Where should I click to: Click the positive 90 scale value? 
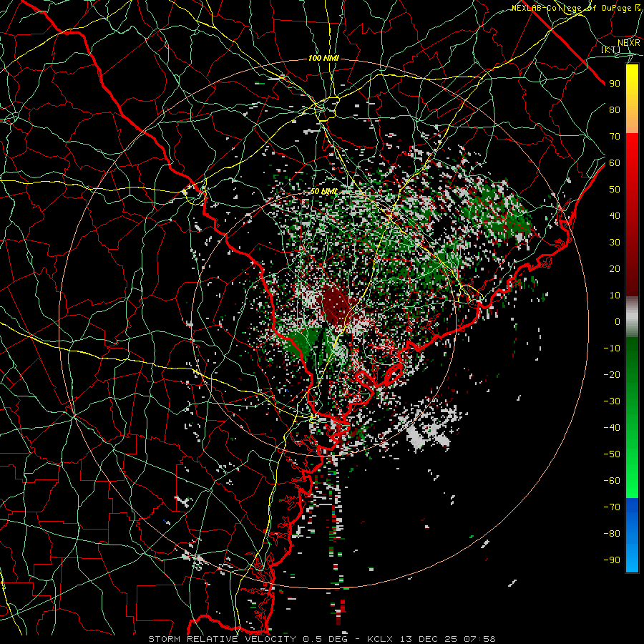(x=615, y=84)
